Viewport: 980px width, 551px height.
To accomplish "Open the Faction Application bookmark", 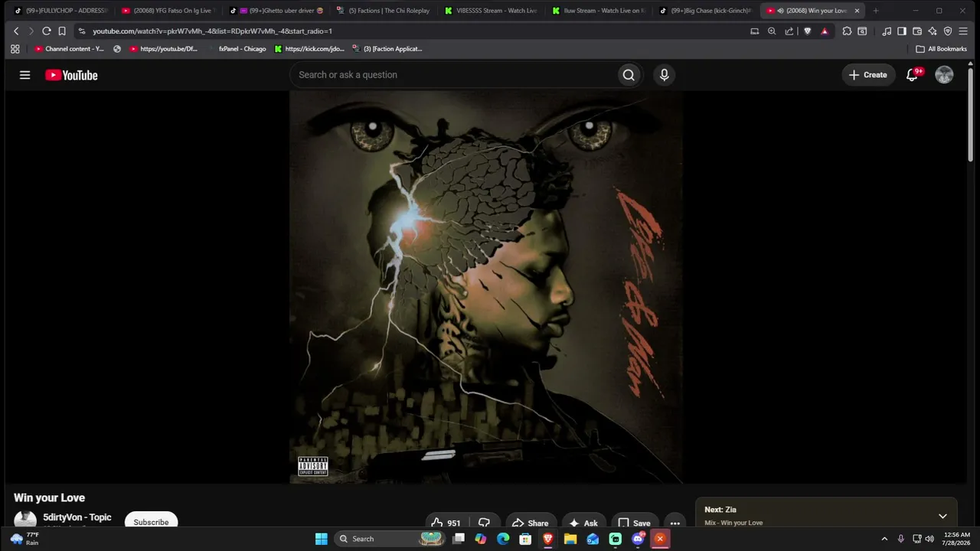I will click(387, 49).
